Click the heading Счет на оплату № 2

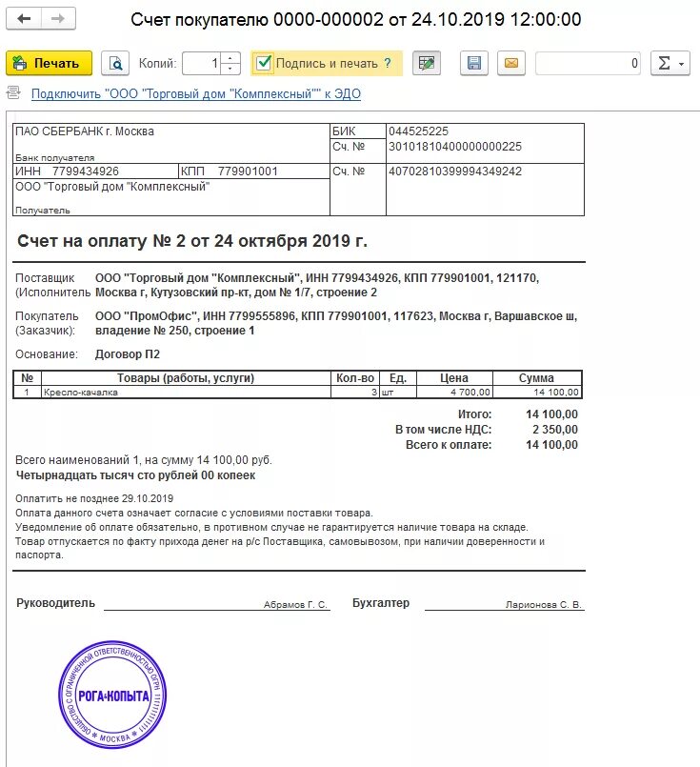192,241
